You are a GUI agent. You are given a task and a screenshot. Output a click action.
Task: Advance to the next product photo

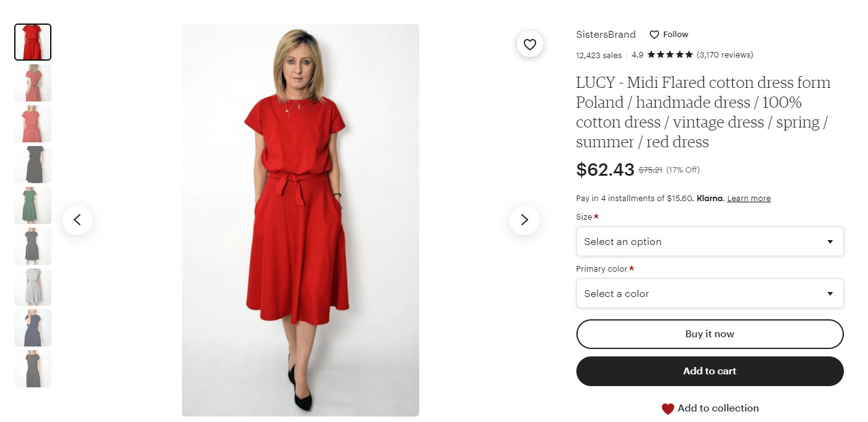(x=524, y=220)
